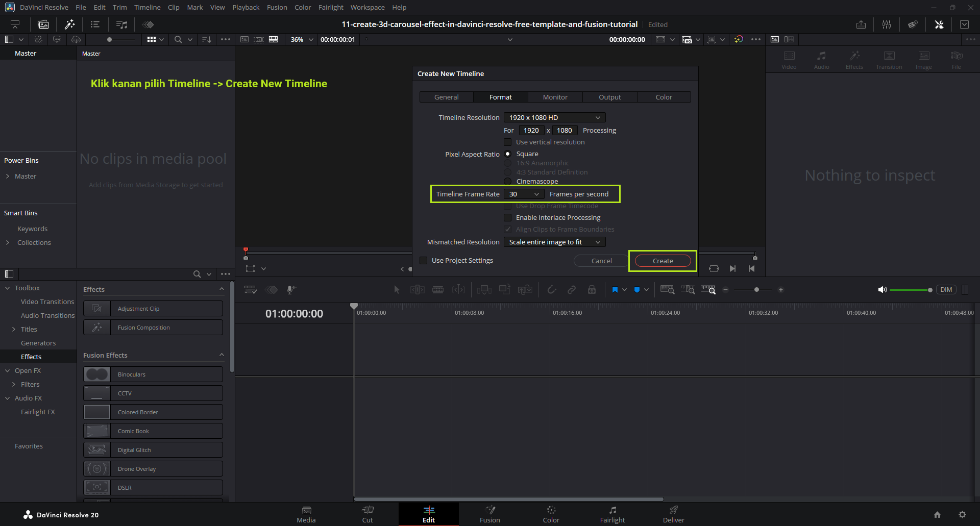Click the Create button
Screen dimensions: 980x526
tap(663, 261)
